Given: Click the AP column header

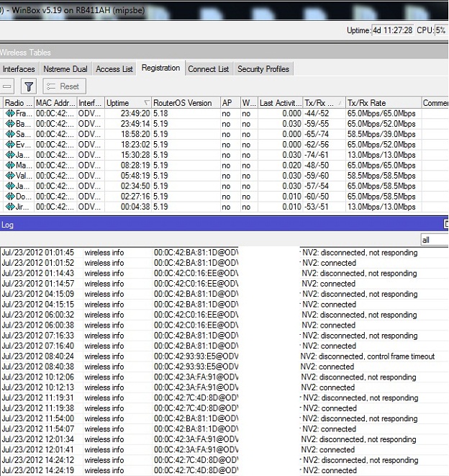Looking at the screenshot, I should point(230,103).
